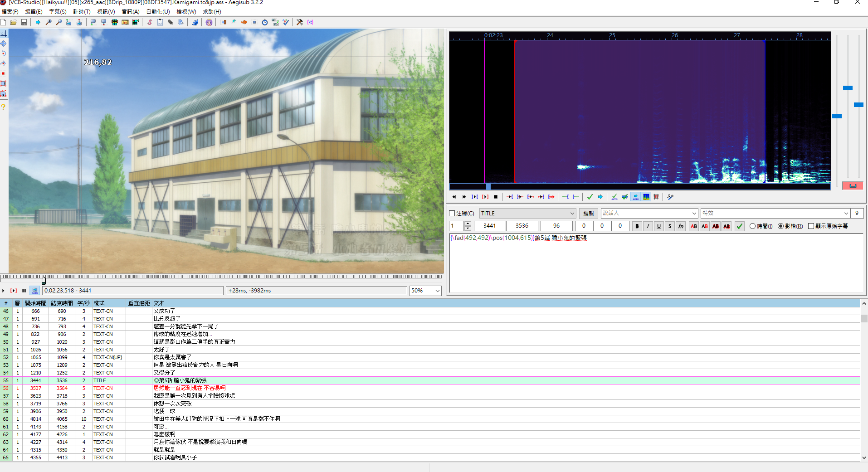Toggle karaoke mode microphone icon

coord(670,197)
